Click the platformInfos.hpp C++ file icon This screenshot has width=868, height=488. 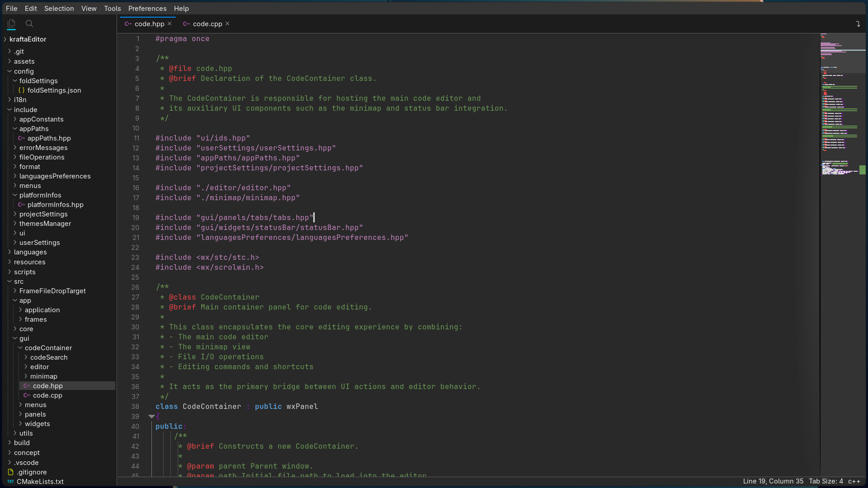click(21, 205)
